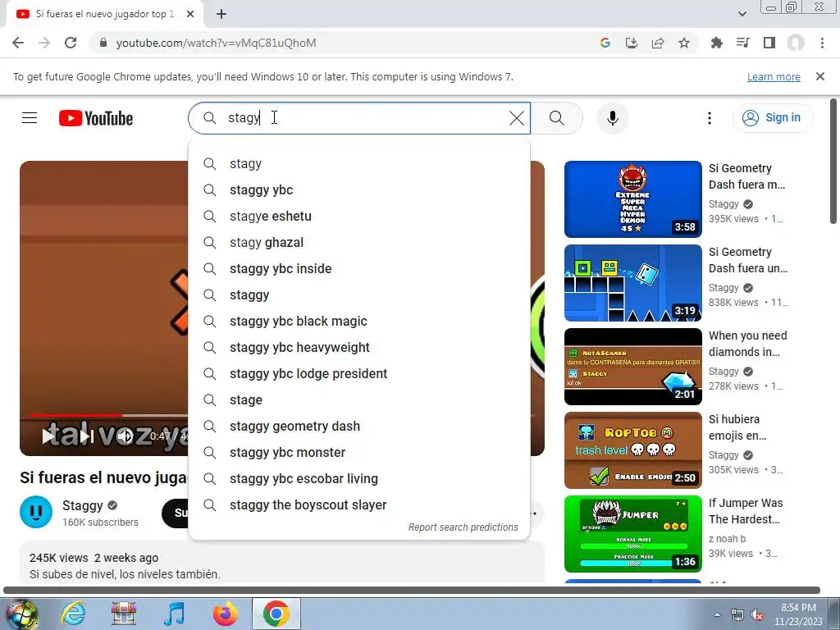
Task: Open 3:19 Geometry Dash video thumbnail
Action: [x=632, y=283]
